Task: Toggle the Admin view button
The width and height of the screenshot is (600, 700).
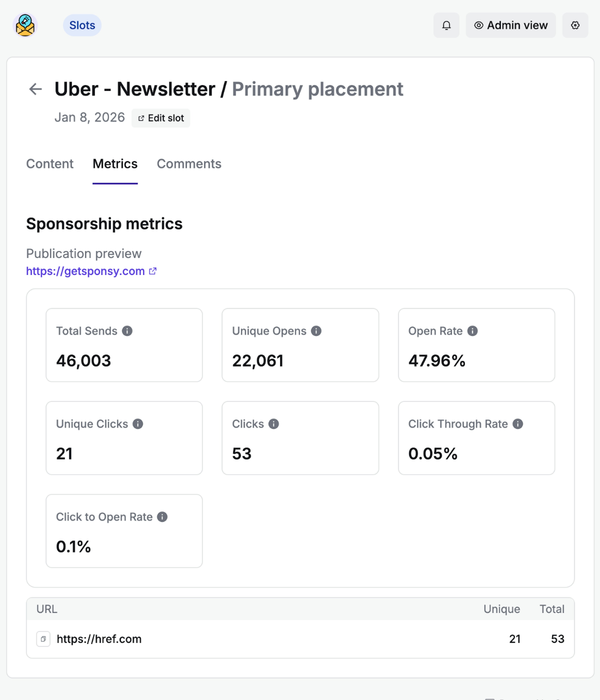Action: (510, 25)
